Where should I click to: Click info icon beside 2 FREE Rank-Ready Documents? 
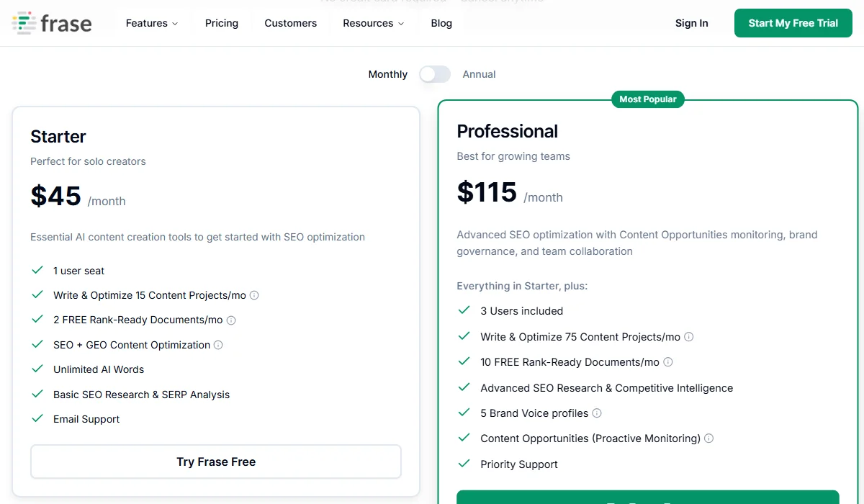tap(230, 320)
